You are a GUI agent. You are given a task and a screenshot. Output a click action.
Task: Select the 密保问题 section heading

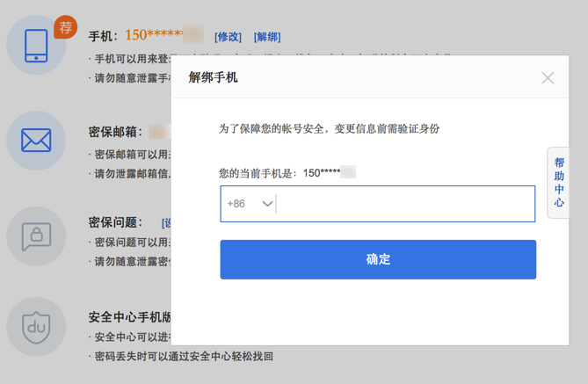click(115, 223)
